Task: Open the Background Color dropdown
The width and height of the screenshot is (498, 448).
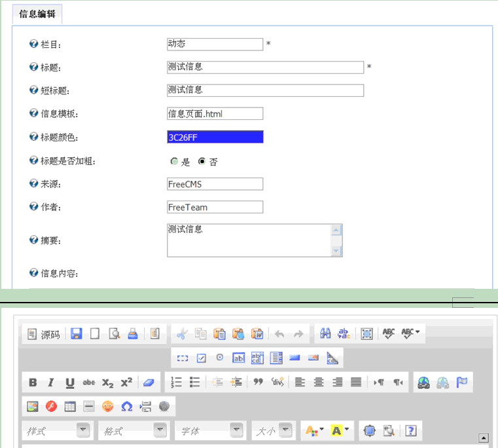Action: click(340, 431)
